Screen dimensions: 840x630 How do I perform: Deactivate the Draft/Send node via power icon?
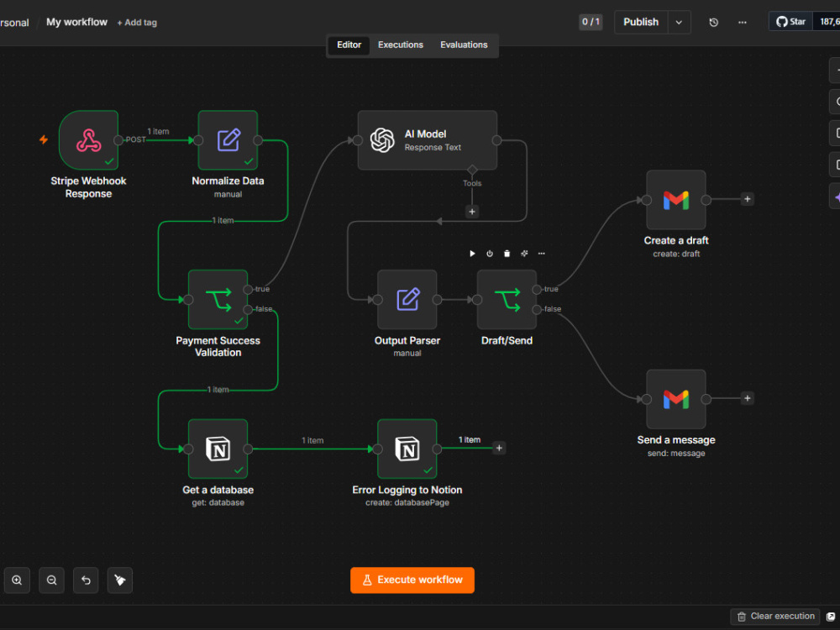coord(490,254)
